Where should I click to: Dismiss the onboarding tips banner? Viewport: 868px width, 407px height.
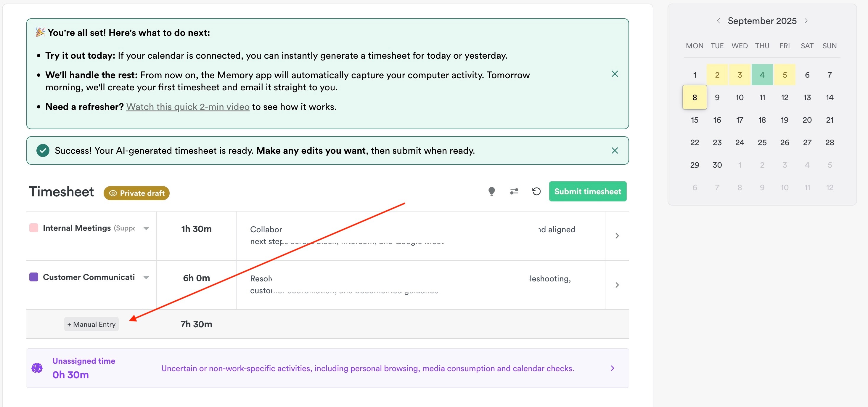pos(615,73)
